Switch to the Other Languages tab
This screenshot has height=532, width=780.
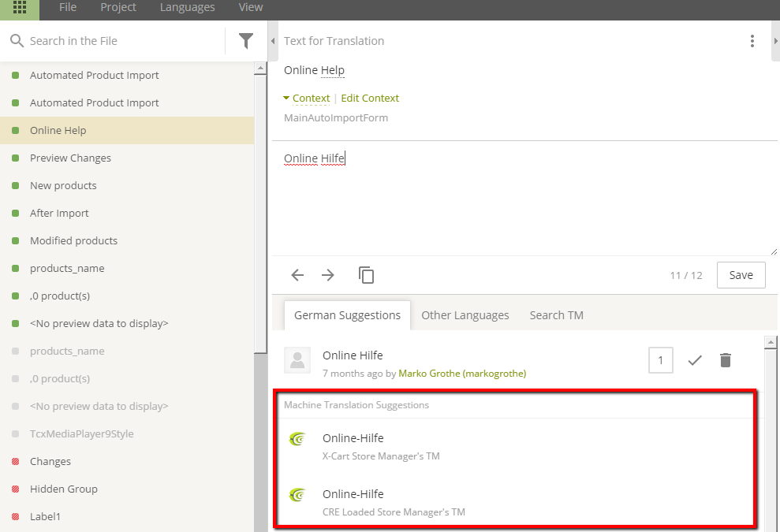click(465, 315)
